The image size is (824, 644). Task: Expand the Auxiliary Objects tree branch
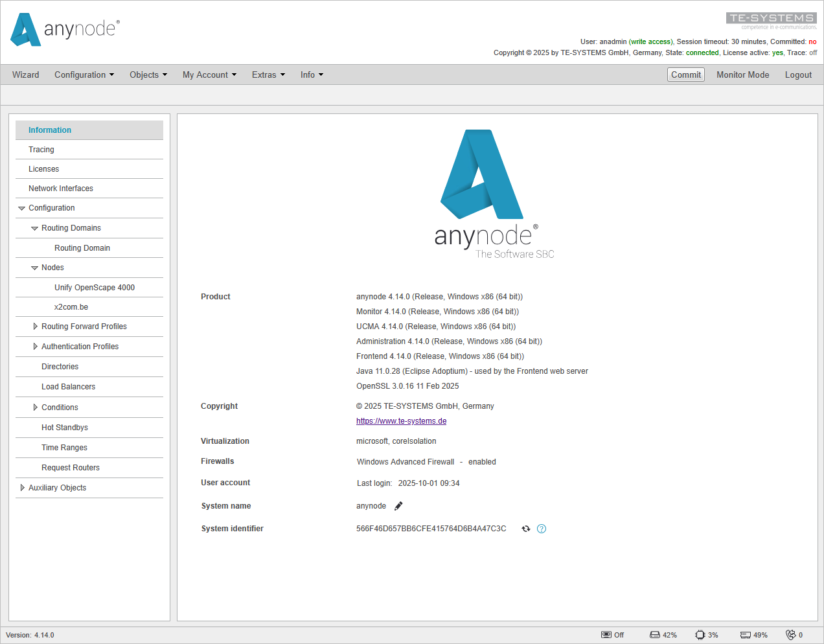(x=23, y=487)
